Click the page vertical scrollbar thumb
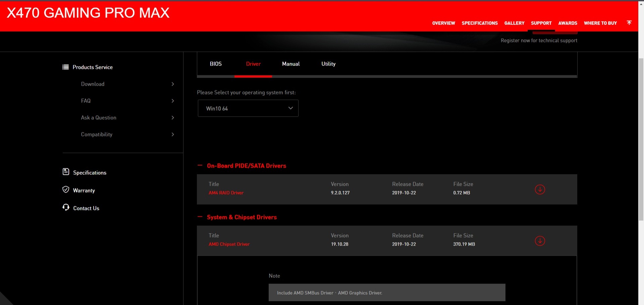 tap(641, 139)
